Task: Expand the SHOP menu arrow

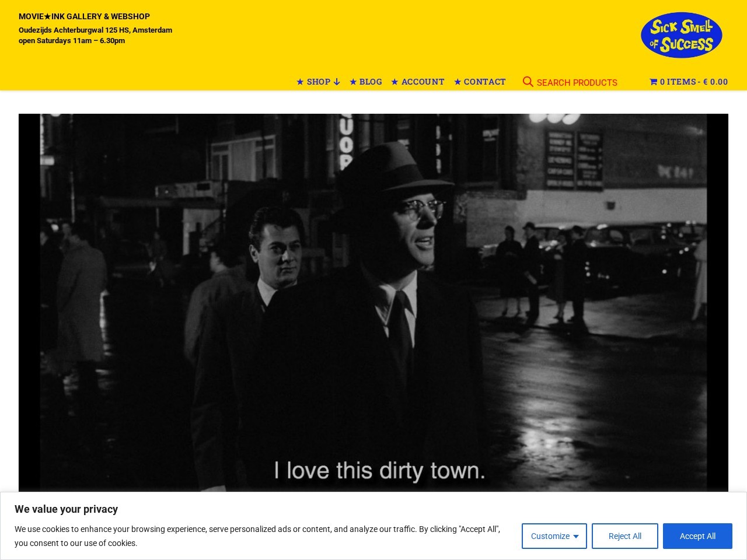Action: point(337,82)
